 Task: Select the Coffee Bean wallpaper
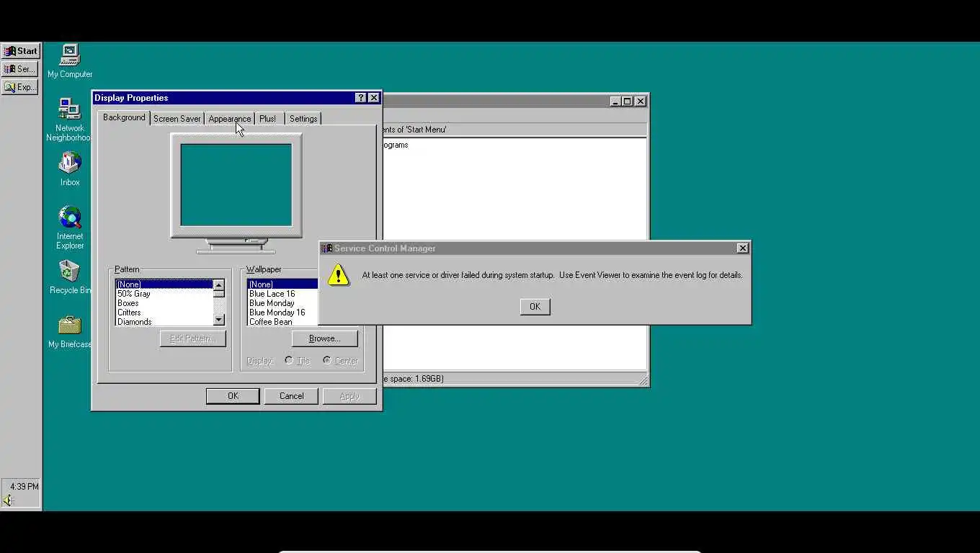pos(283,322)
